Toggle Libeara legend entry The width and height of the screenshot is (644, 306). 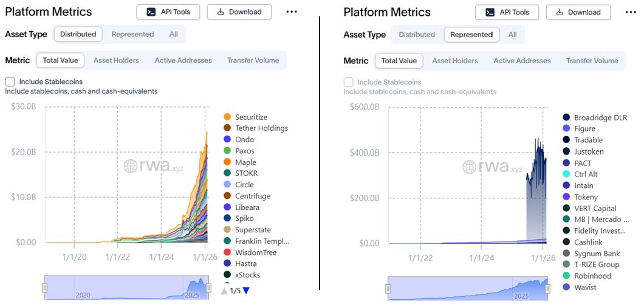coord(242,207)
